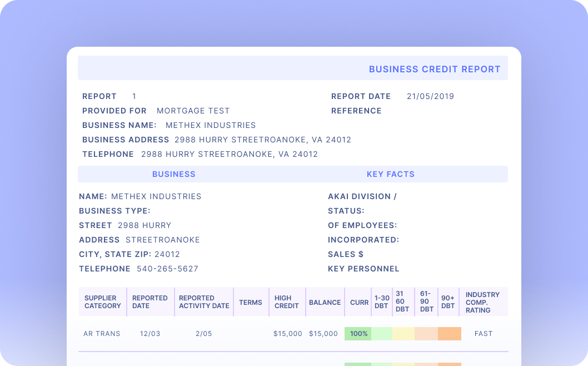Click the Reported Activity Date column header
The width and height of the screenshot is (588, 366).
tap(204, 302)
